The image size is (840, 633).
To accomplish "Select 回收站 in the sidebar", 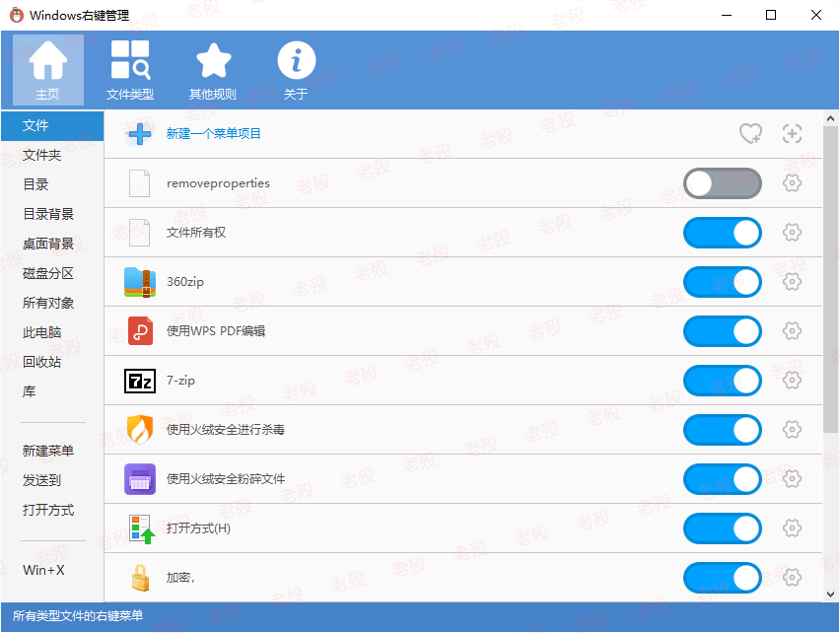I will [x=52, y=362].
